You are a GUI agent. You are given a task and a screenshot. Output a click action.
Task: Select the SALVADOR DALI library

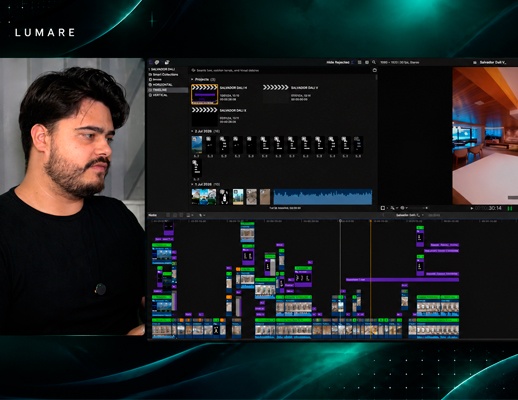click(163, 69)
